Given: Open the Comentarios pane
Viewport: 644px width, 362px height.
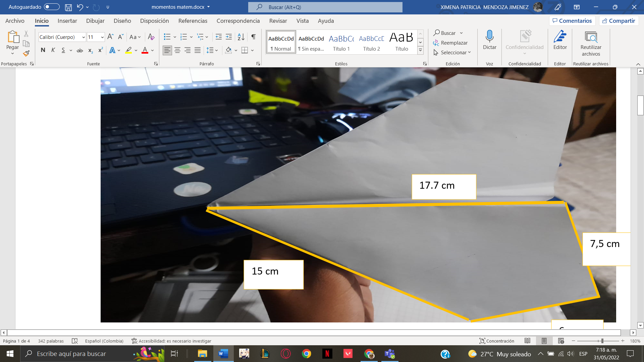Looking at the screenshot, I should [x=572, y=20].
